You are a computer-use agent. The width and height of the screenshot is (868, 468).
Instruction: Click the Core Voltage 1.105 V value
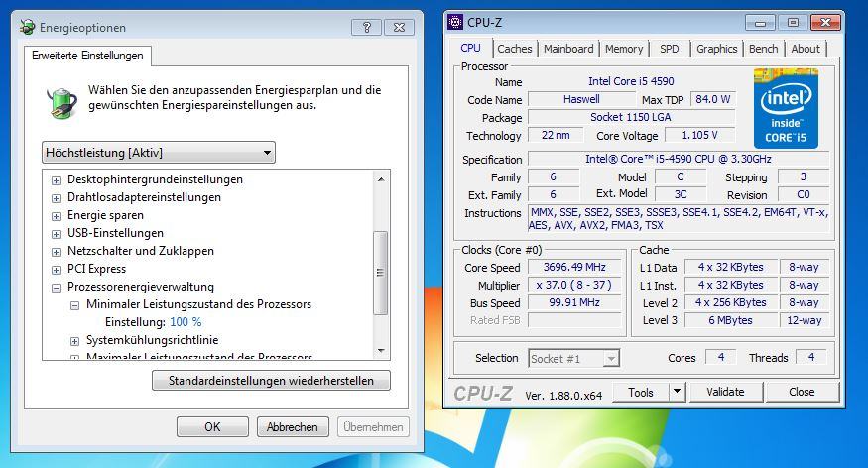click(699, 135)
